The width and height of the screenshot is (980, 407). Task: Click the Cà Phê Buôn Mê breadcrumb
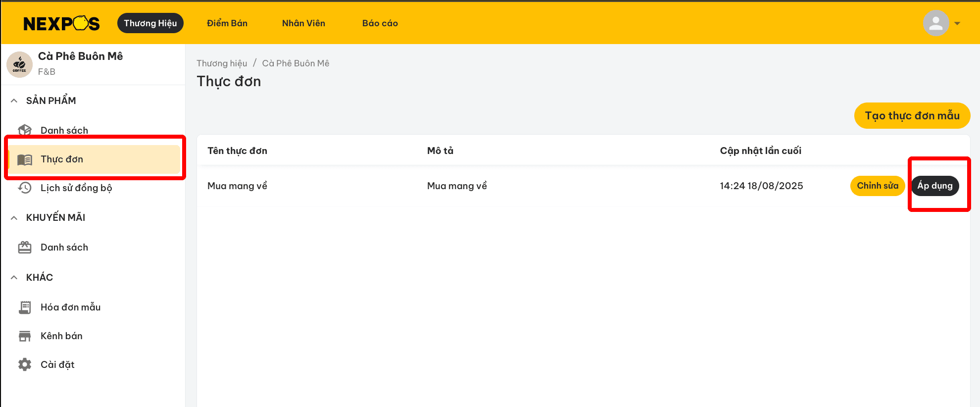295,63
